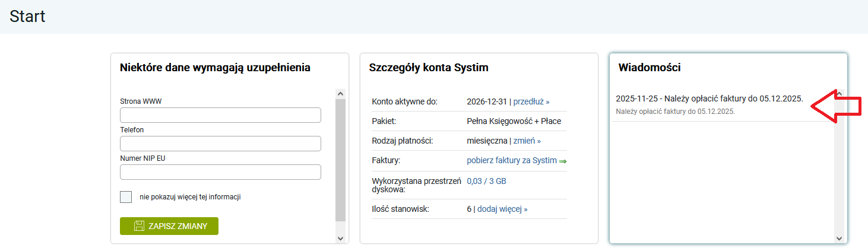Click the green arrow next to pobierz faktury
This screenshot has height=251, width=868.
point(563,161)
